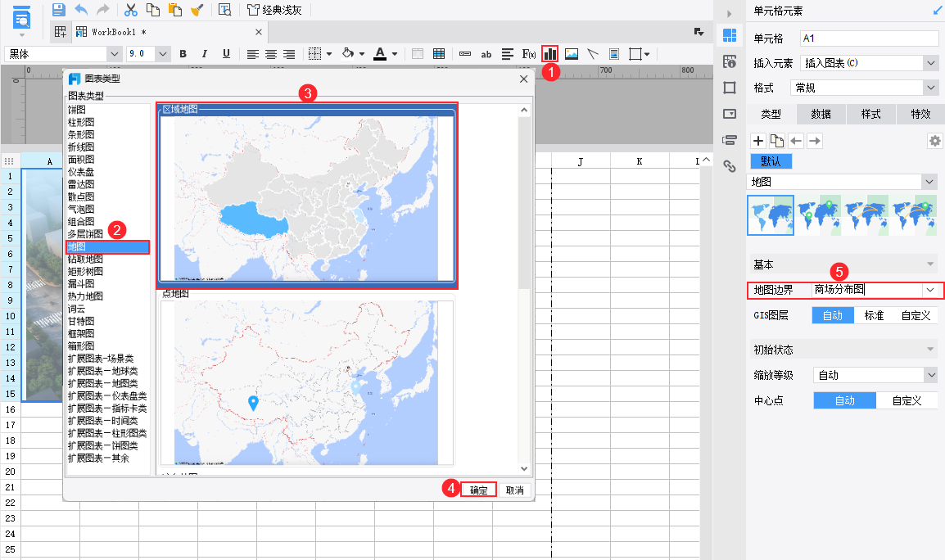Click the insert image icon in the toolbar
Screen dimensions: 945x560
click(572, 53)
